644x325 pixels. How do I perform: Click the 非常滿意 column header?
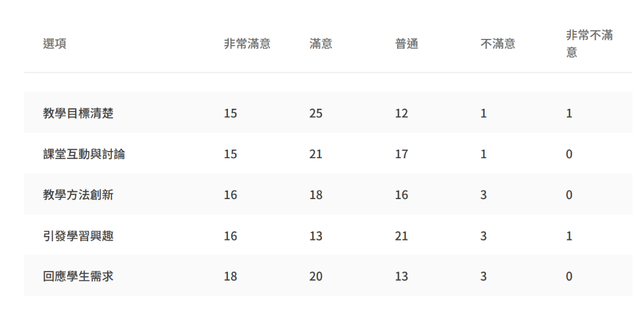(x=247, y=44)
